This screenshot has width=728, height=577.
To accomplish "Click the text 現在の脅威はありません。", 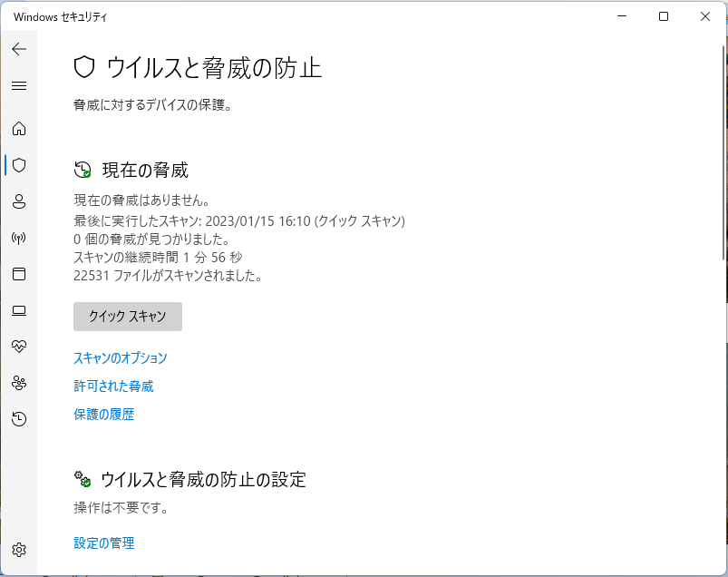I will tap(142, 200).
